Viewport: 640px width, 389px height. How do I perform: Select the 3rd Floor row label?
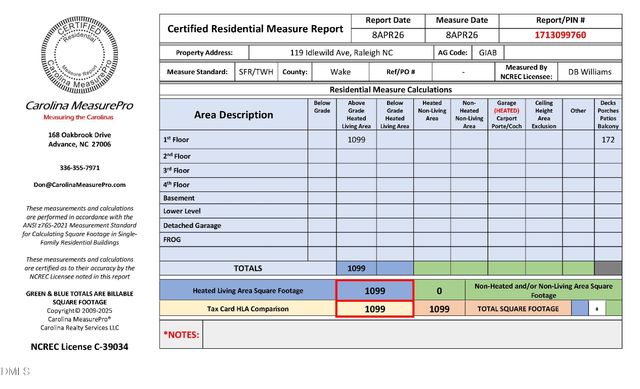point(176,170)
